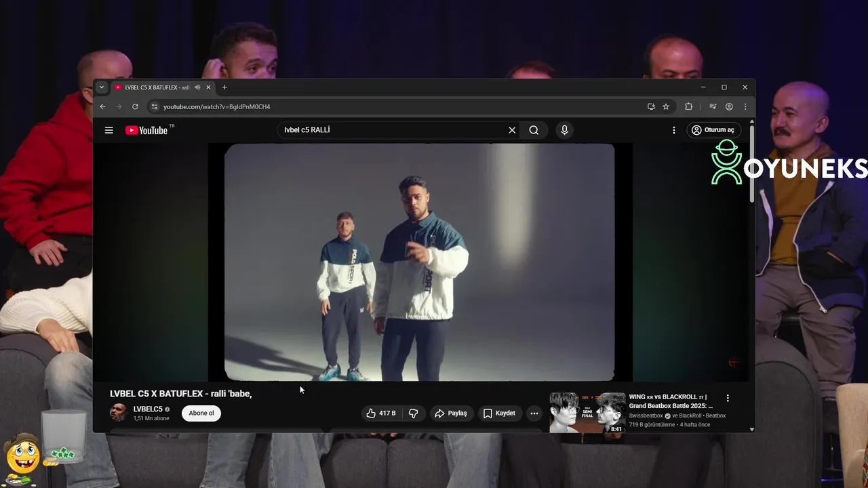Go to the YouTube home logo
Screen dimensions: 868x488
click(146, 130)
